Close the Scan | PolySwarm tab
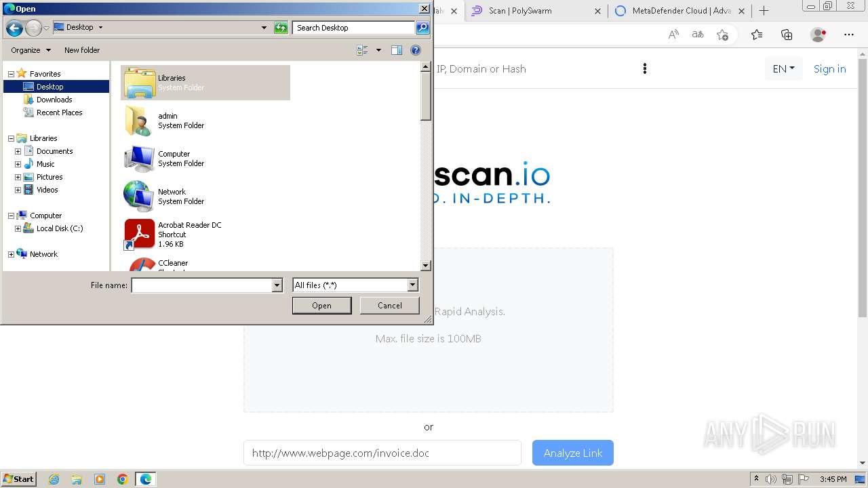This screenshot has height=488, width=868. (x=597, y=11)
